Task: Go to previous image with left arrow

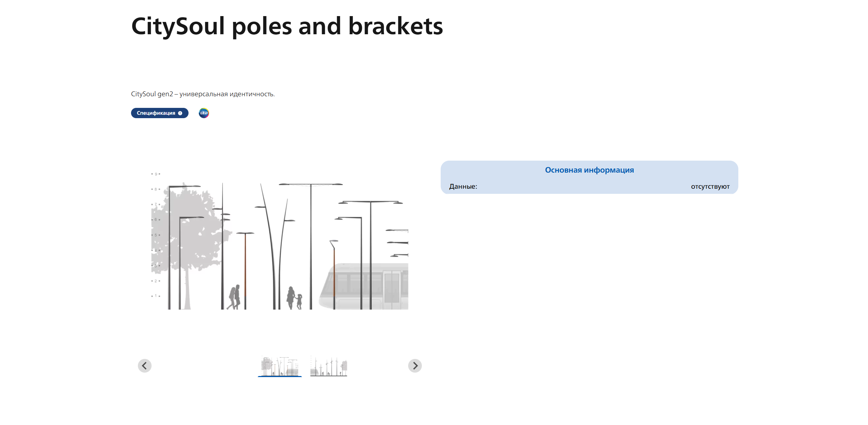Action: click(x=145, y=366)
